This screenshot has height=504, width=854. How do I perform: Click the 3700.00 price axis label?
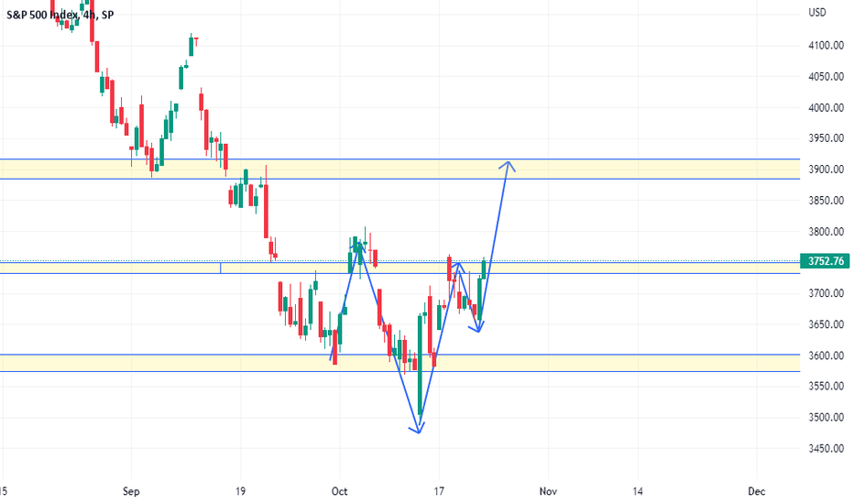(827, 293)
